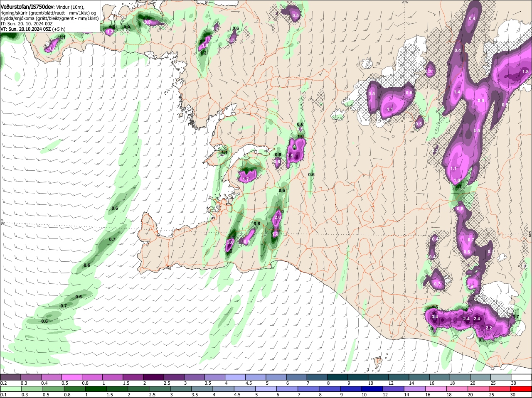The height and width of the screenshot is (398, 532).
Task: Pick the rain legend swatch between 20 and 25
Action: (479, 389)
